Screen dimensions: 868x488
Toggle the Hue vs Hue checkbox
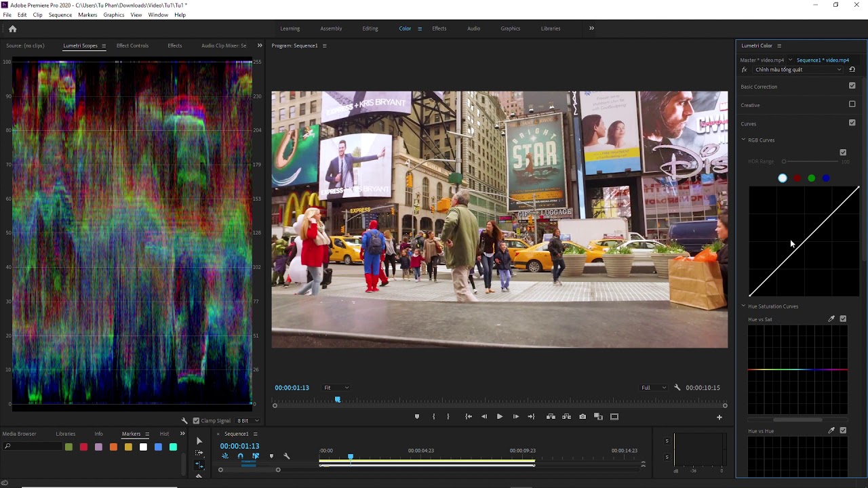[843, 430]
